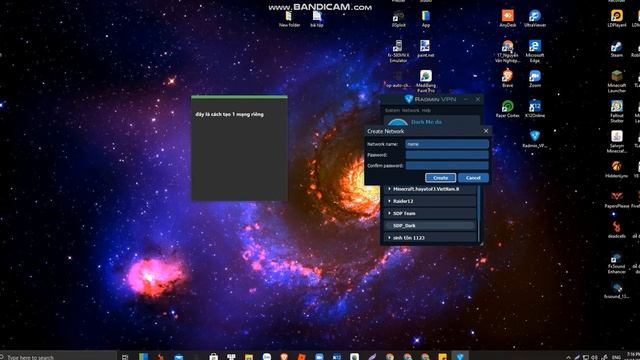The height and width of the screenshot is (360, 640).
Task: Open the deadcells desktop shortcut
Action: click(617, 229)
